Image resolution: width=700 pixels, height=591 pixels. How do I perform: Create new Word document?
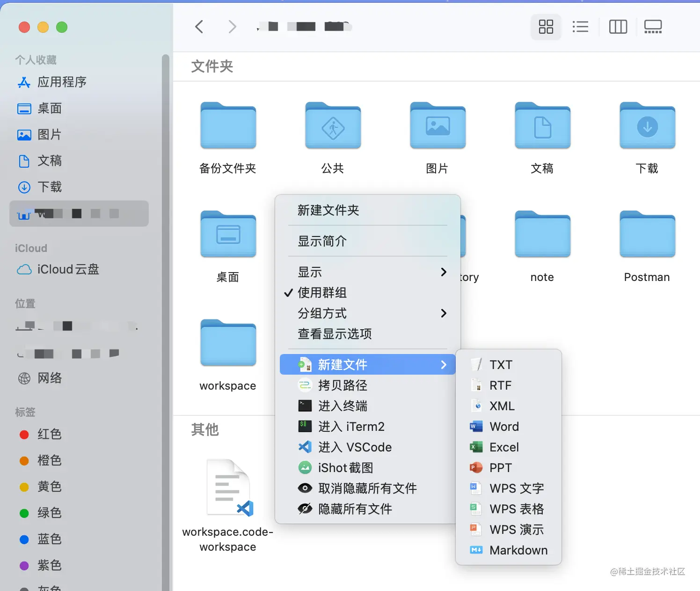click(x=508, y=427)
